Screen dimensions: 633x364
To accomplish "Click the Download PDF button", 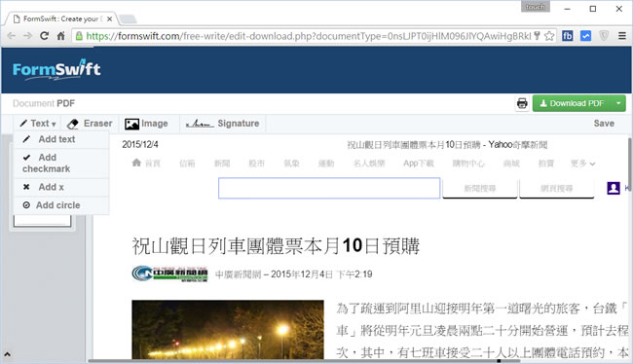I will pos(572,103).
